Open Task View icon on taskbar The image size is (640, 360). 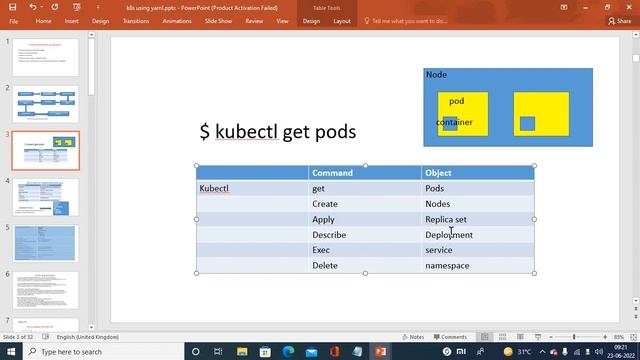[x=218, y=351]
